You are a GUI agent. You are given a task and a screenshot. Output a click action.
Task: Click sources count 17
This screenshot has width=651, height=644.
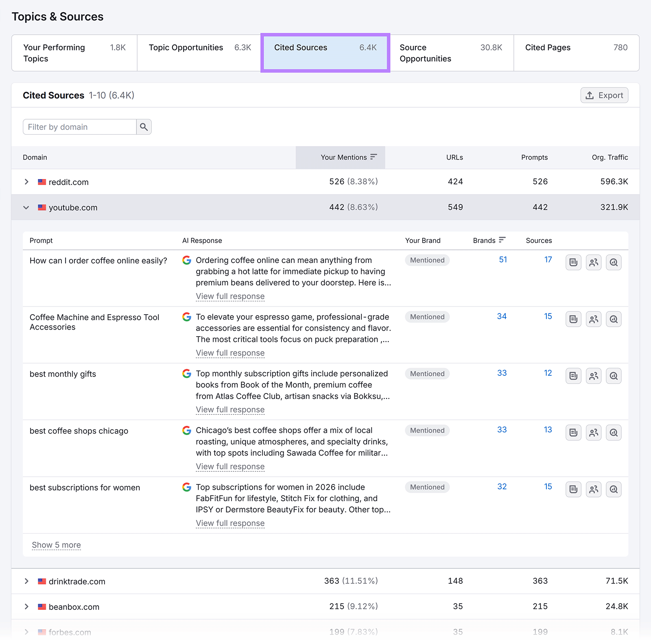548,260
